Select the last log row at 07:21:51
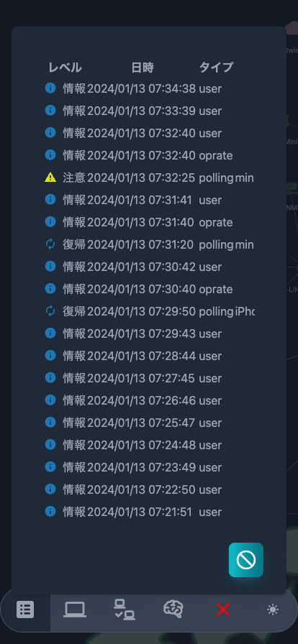This screenshot has width=298, height=644. [x=150, y=512]
